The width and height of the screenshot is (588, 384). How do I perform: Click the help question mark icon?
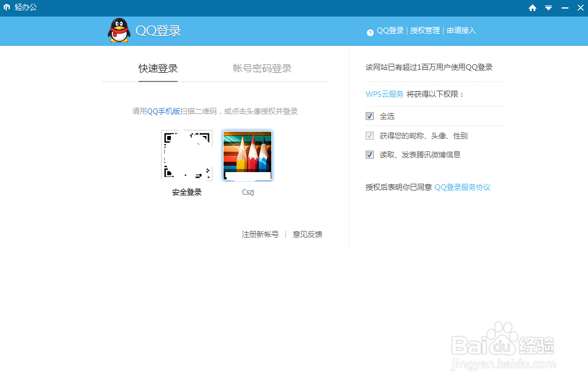point(370,32)
